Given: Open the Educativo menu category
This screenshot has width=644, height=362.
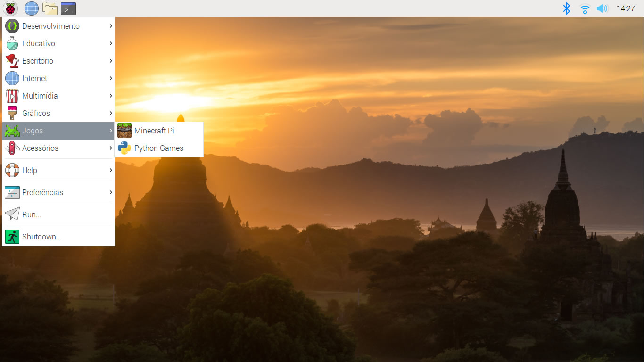Looking at the screenshot, I should tap(58, 43).
